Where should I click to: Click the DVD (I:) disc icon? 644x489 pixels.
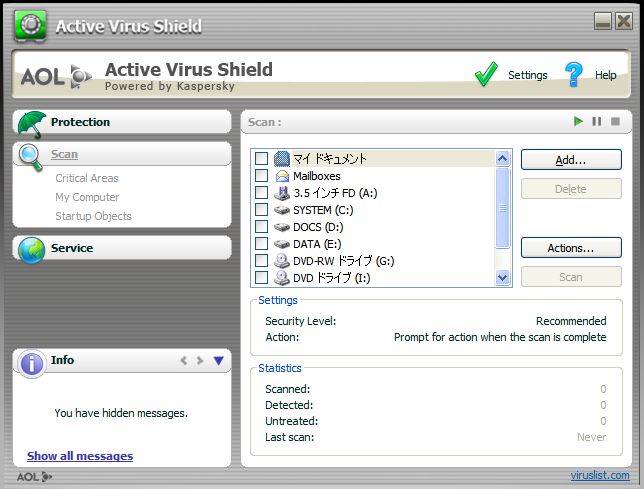pos(282,278)
